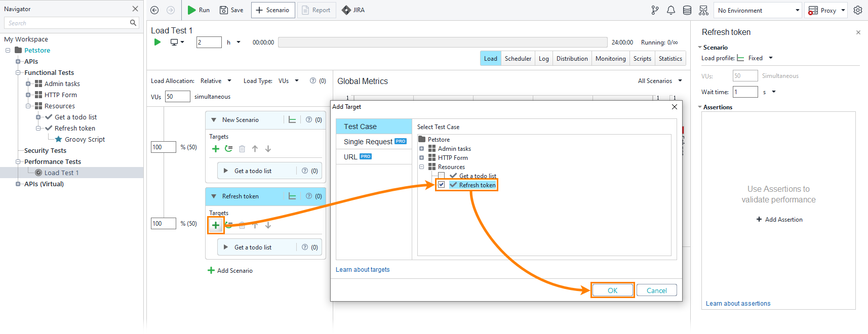Uncheck the Refresh token checkbox

pyautogui.click(x=442, y=185)
